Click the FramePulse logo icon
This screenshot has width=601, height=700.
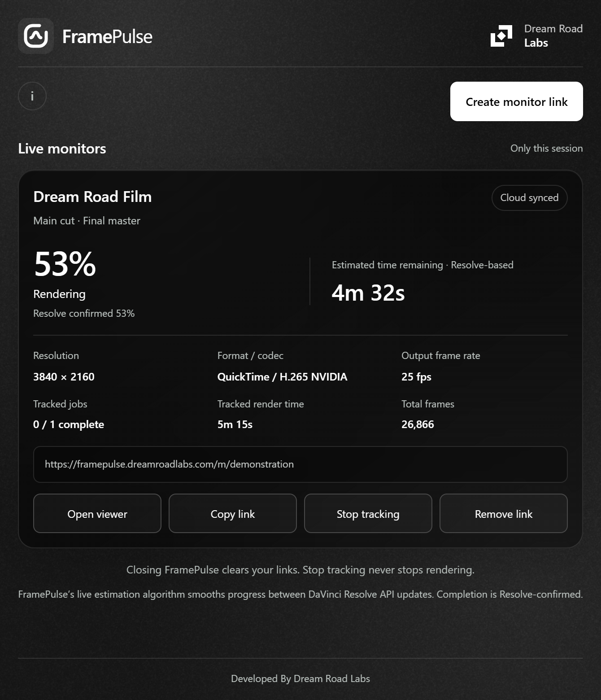tap(36, 36)
